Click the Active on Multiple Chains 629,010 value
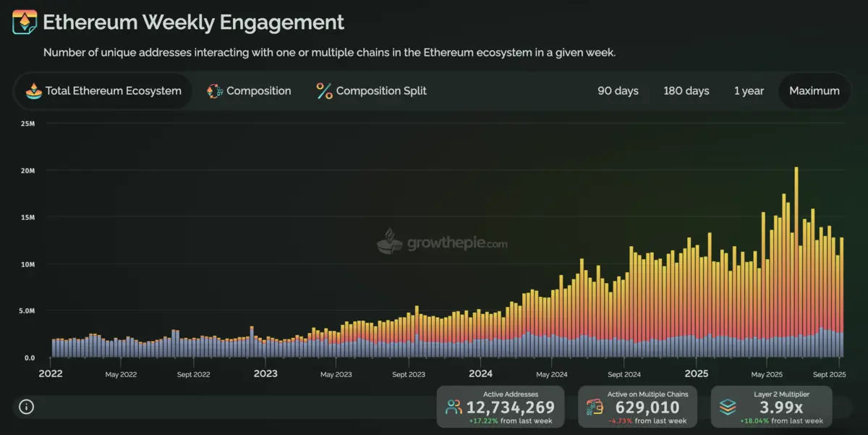This screenshot has height=435, width=868. coord(647,408)
